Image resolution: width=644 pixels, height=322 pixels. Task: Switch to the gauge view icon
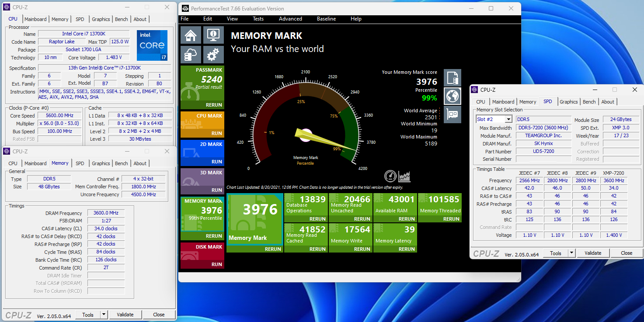[x=390, y=176]
